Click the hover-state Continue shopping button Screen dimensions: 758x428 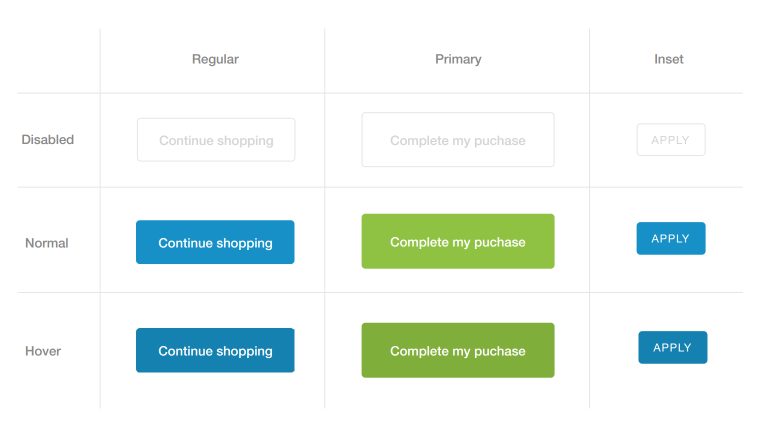(215, 351)
